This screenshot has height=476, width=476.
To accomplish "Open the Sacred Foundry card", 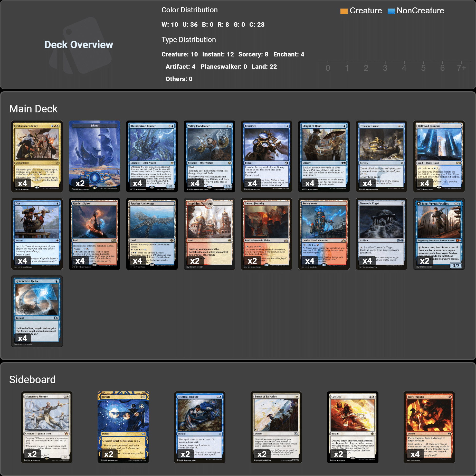I will point(266,234).
